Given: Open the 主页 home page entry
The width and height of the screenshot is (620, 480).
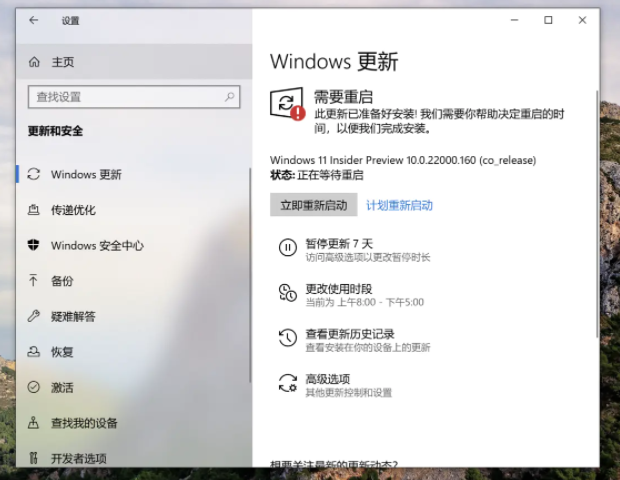Looking at the screenshot, I should 134,62.
